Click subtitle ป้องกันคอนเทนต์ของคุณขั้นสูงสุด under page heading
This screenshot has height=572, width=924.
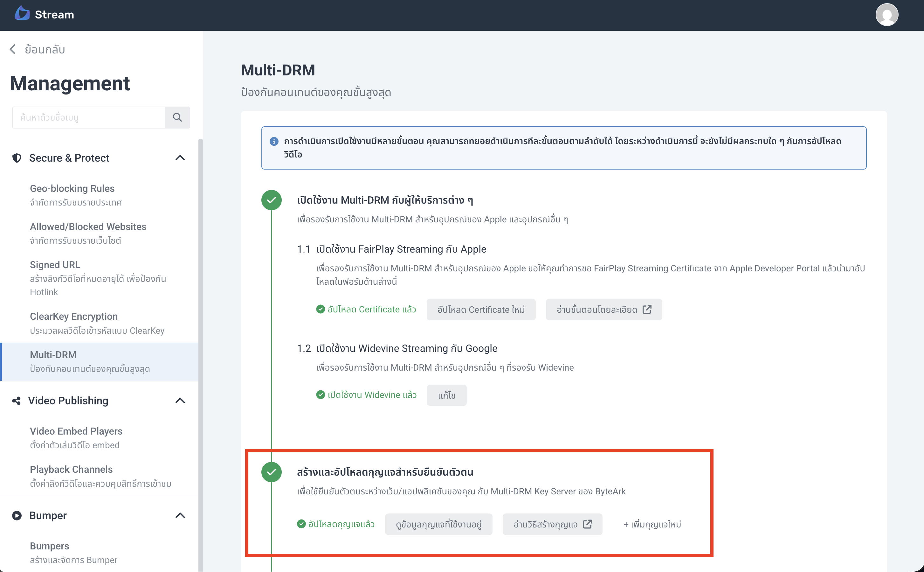316,92
